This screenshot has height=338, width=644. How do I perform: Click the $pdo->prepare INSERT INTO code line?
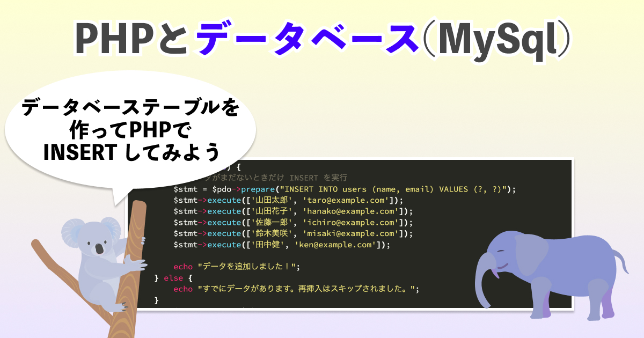[343, 189]
